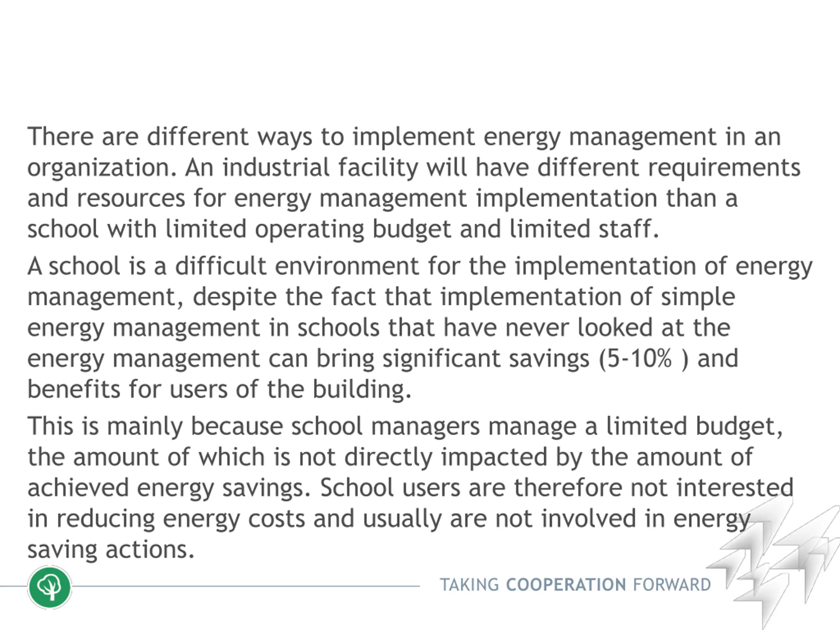840x630 pixels.
Task: Click the word TAKING in the footer tagline
Action: click(x=469, y=585)
